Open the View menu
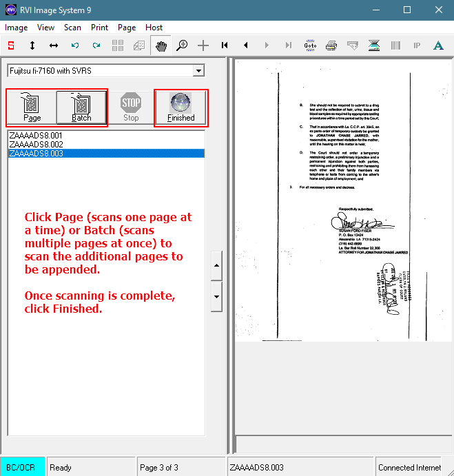 [45, 28]
